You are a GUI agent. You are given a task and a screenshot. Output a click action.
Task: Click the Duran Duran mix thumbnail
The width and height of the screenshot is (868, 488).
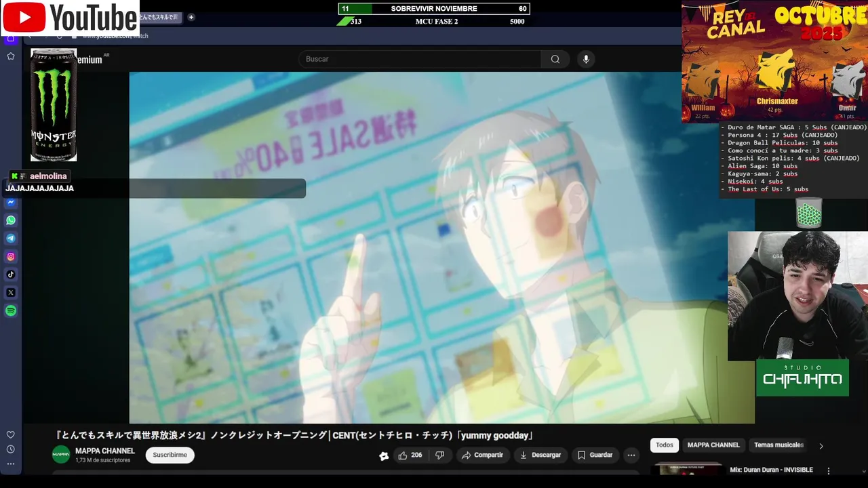[x=688, y=469]
